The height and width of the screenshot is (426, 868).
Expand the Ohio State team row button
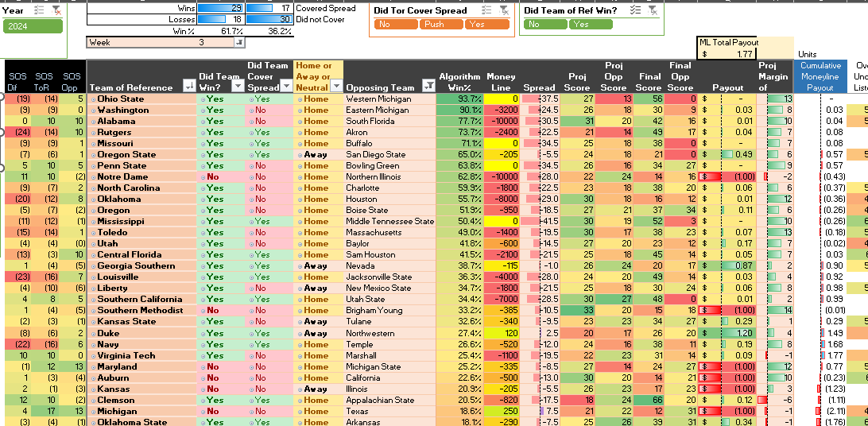click(x=94, y=99)
